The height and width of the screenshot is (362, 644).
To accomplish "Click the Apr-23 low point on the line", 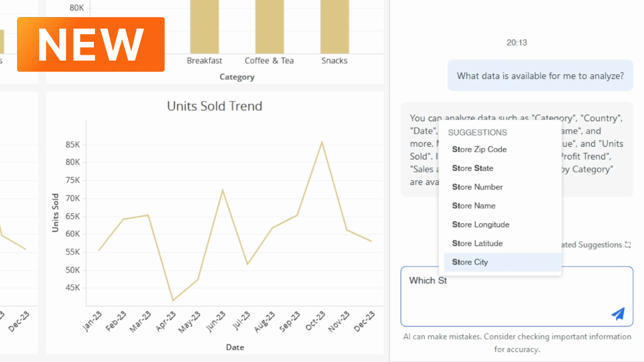I will point(173,300).
